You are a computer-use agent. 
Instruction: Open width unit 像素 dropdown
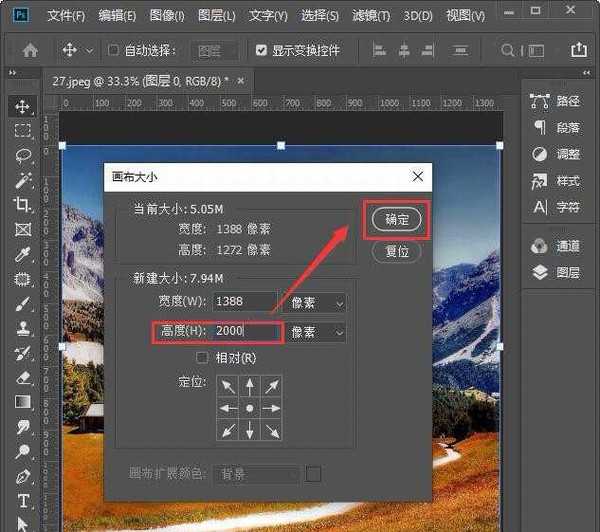tap(316, 303)
